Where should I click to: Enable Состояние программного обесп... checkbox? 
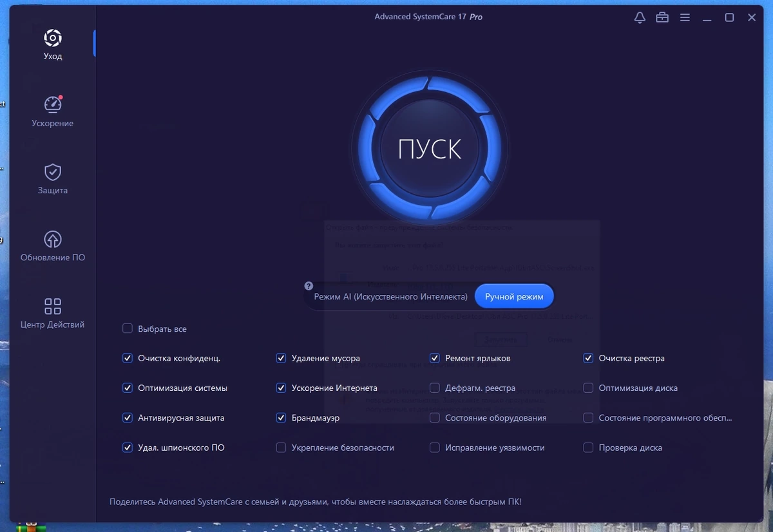click(588, 417)
